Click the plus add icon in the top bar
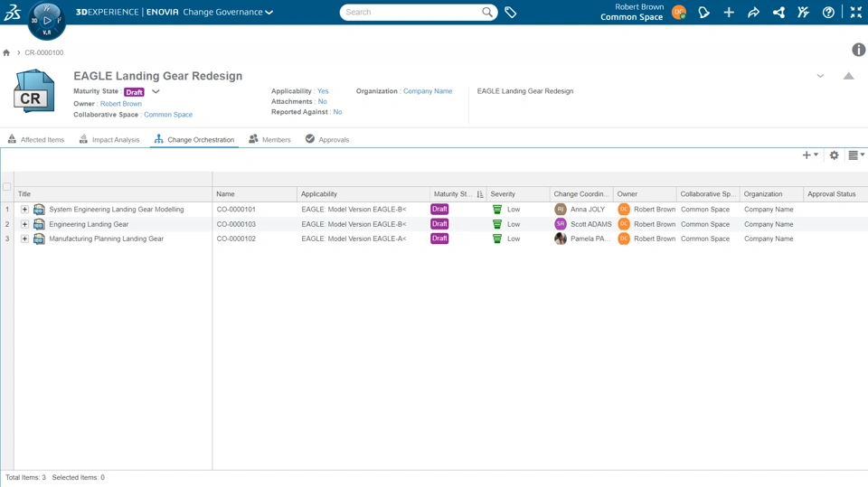 729,12
